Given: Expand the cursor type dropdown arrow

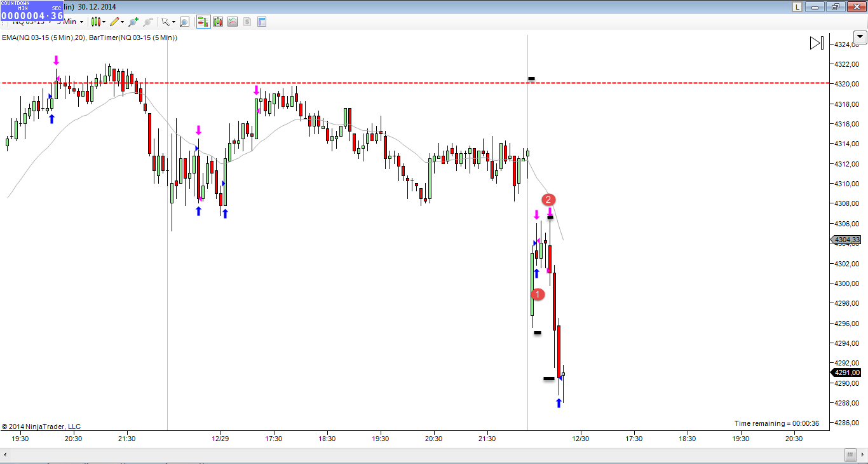Looking at the screenshot, I should (173, 22).
